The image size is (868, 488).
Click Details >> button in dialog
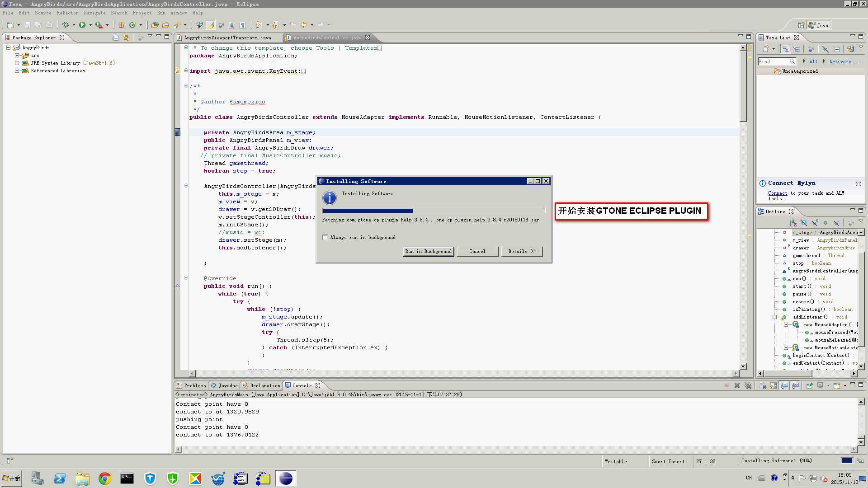click(522, 251)
